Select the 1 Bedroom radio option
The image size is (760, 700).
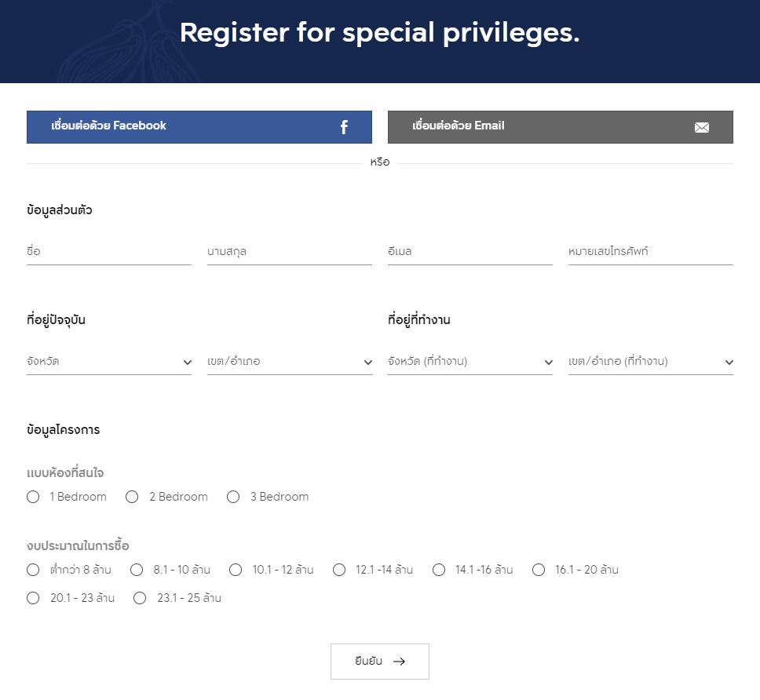(x=33, y=497)
